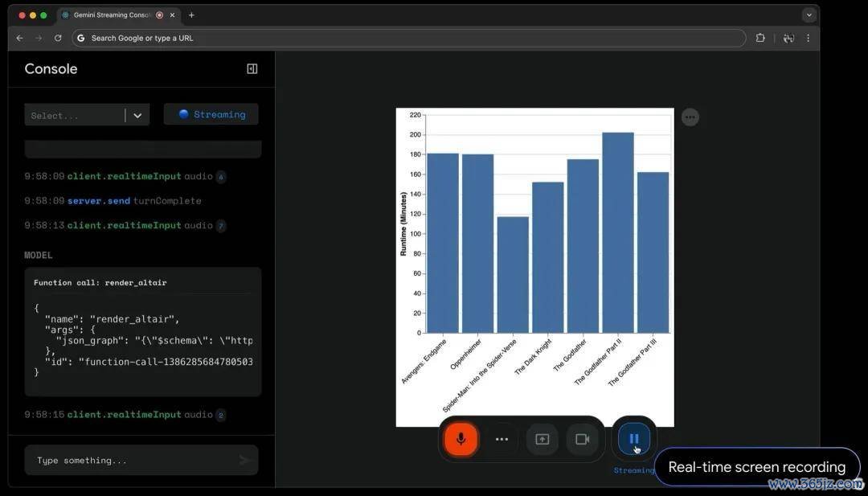Click the 9:58:13 client.realtimeInput audio log
The width and height of the screenshot is (868, 496).
(x=125, y=225)
